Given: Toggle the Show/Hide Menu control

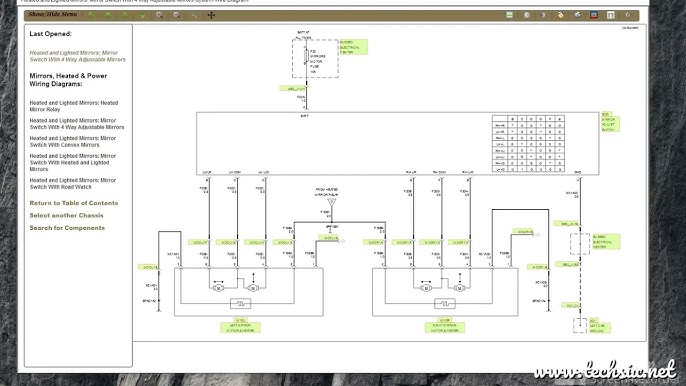Looking at the screenshot, I should click(x=53, y=14).
